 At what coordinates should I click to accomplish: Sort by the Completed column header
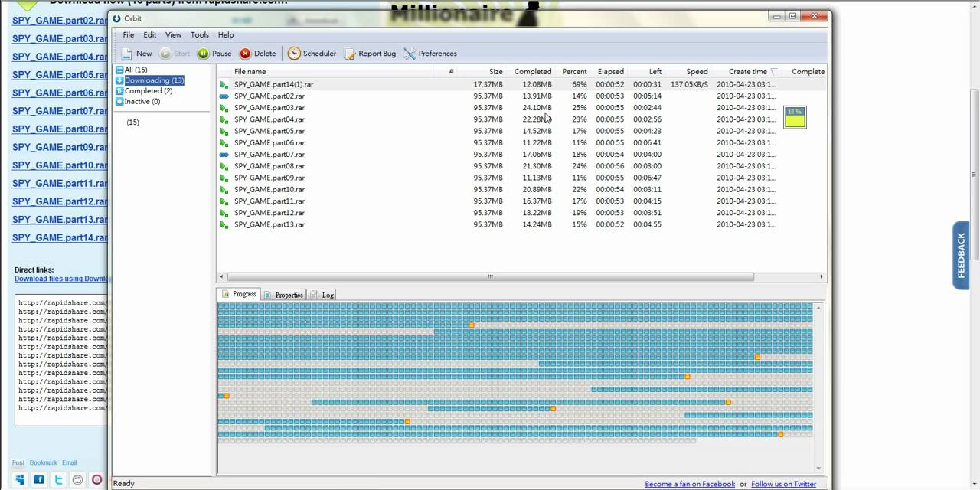pyautogui.click(x=532, y=71)
